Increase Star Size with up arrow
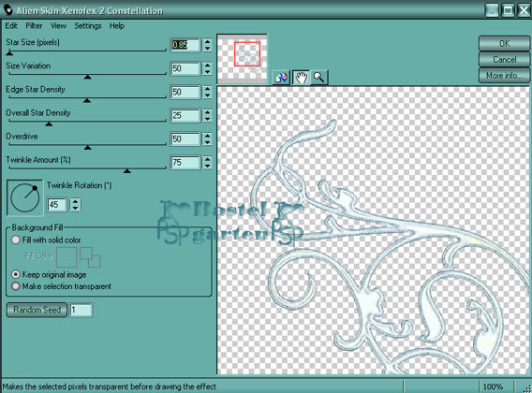The height and width of the screenshot is (393, 532). click(x=208, y=41)
